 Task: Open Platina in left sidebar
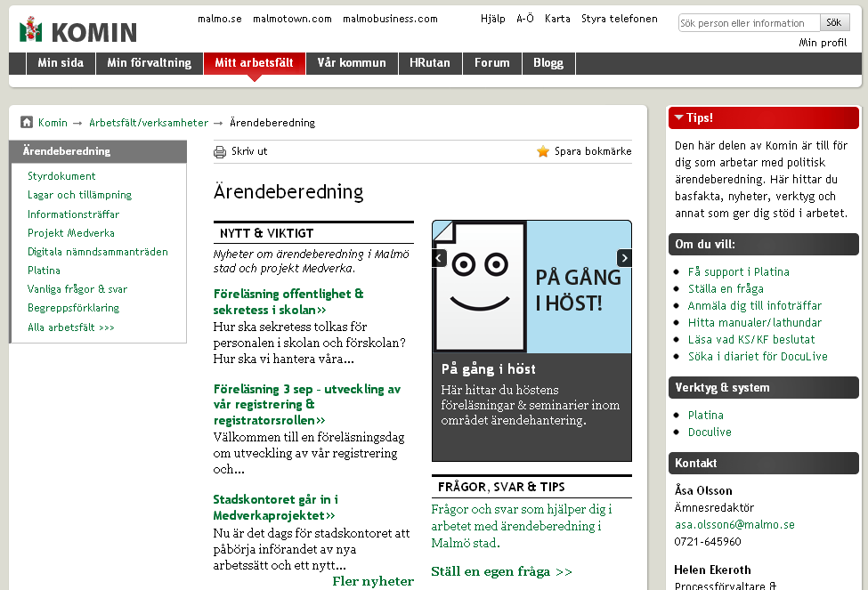[x=44, y=271]
